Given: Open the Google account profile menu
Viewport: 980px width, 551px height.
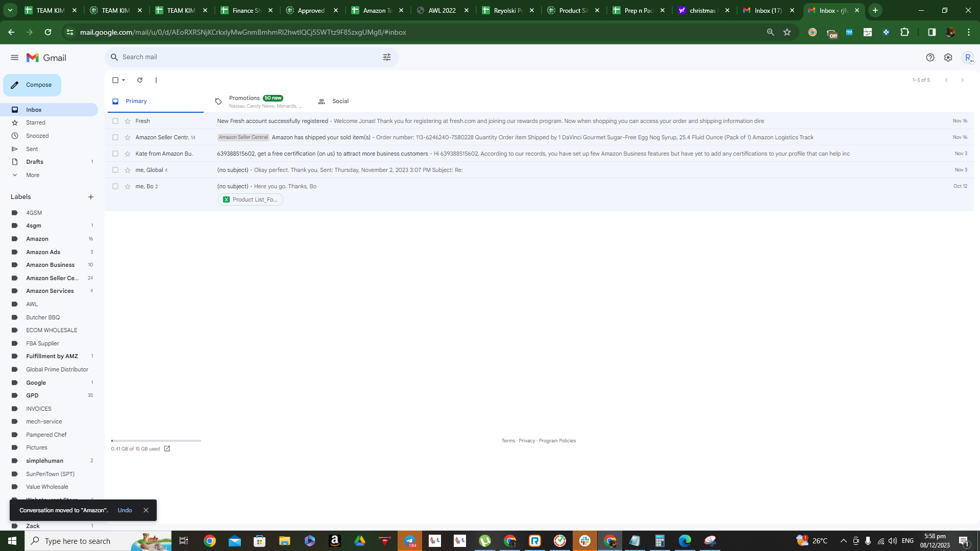Looking at the screenshot, I should 968,58.
